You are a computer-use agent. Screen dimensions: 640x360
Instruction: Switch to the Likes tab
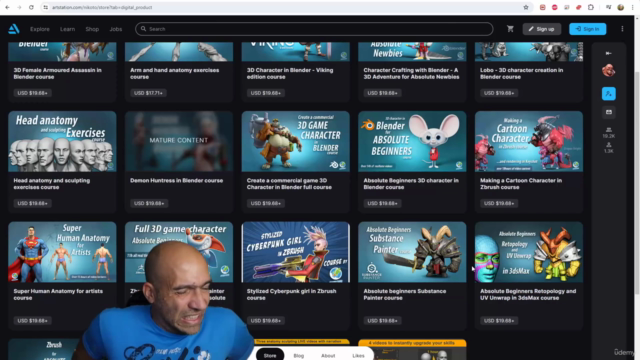tap(358, 356)
